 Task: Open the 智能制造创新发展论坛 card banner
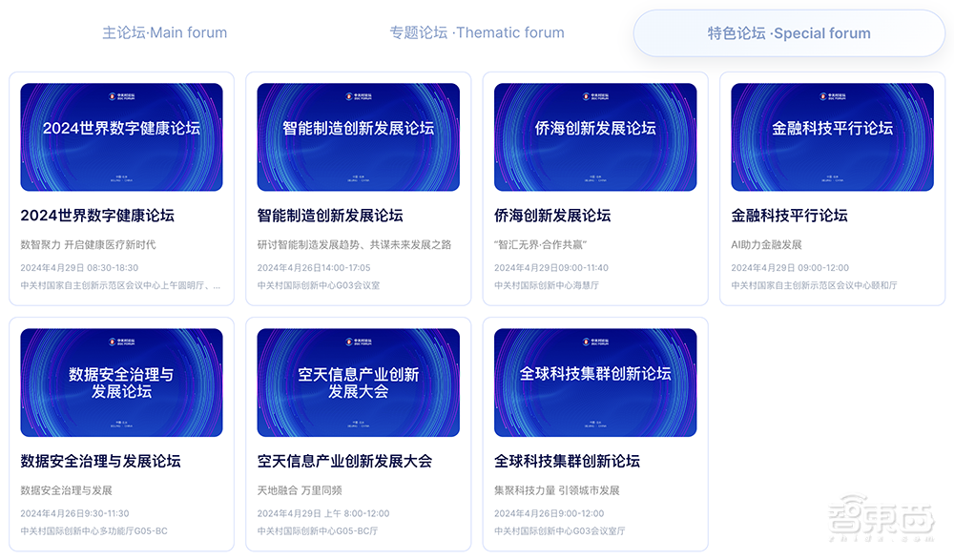pyautogui.click(x=360, y=136)
